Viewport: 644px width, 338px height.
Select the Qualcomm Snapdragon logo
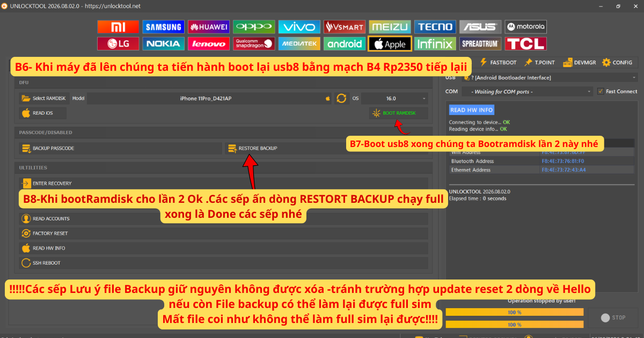pos(254,43)
